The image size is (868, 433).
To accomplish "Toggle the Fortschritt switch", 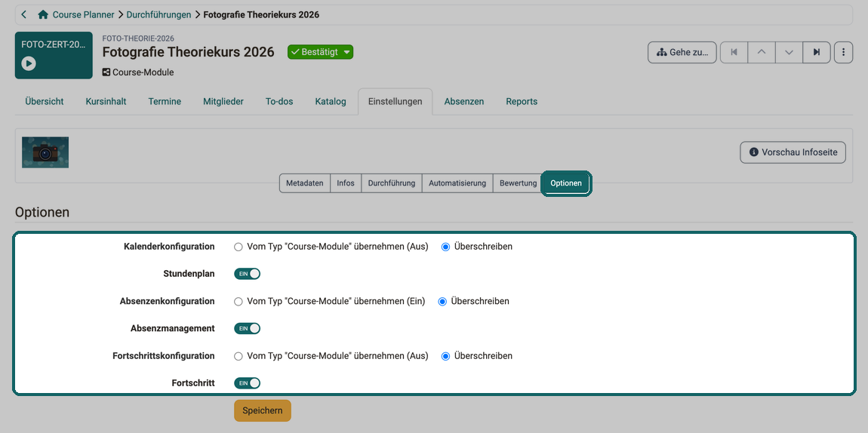I will point(247,382).
